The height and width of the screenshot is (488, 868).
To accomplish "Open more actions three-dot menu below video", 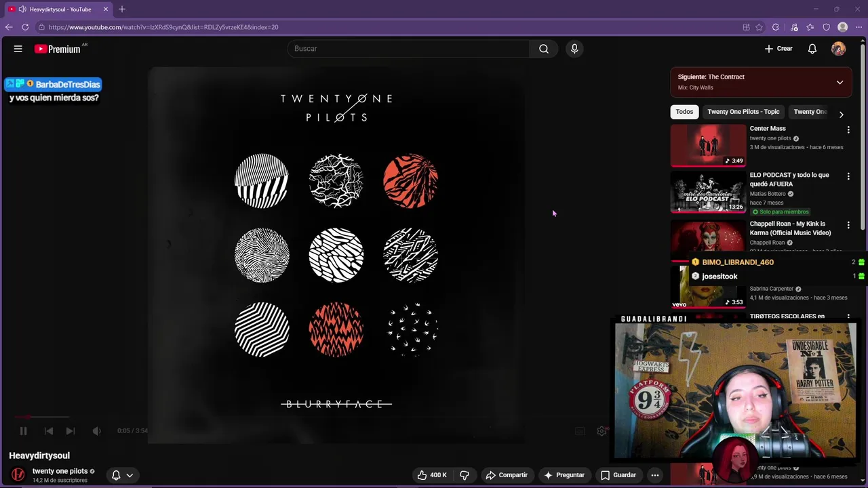I will [x=655, y=475].
